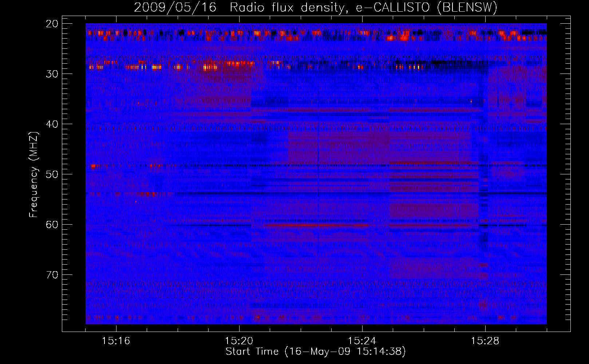Click the 70 frequency tick label
The height and width of the screenshot is (364, 589).
[52, 275]
